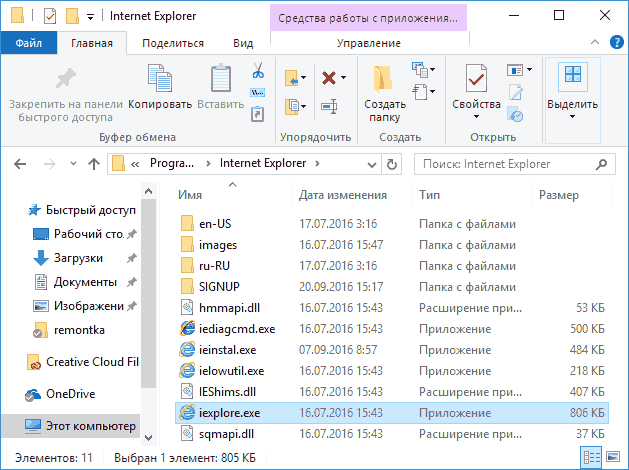
Task: Click navigation pane scrollbar up arrow
Action: pyautogui.click(x=148, y=191)
